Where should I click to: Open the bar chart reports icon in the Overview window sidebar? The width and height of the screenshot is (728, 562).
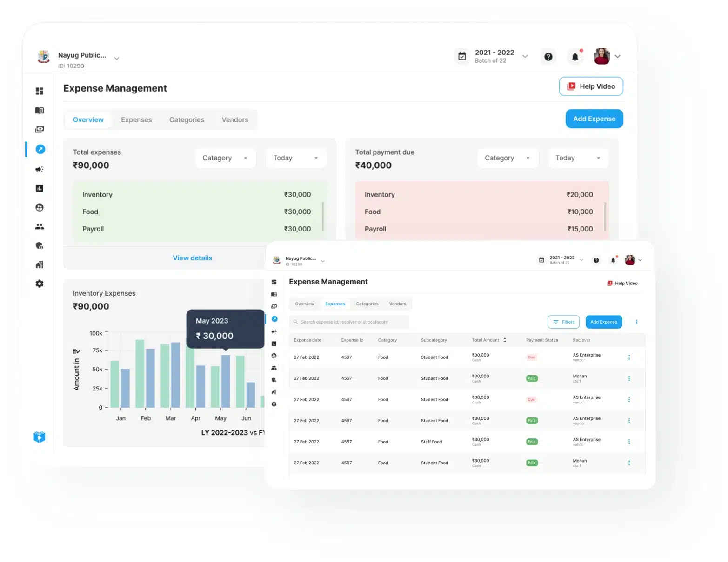point(40,188)
